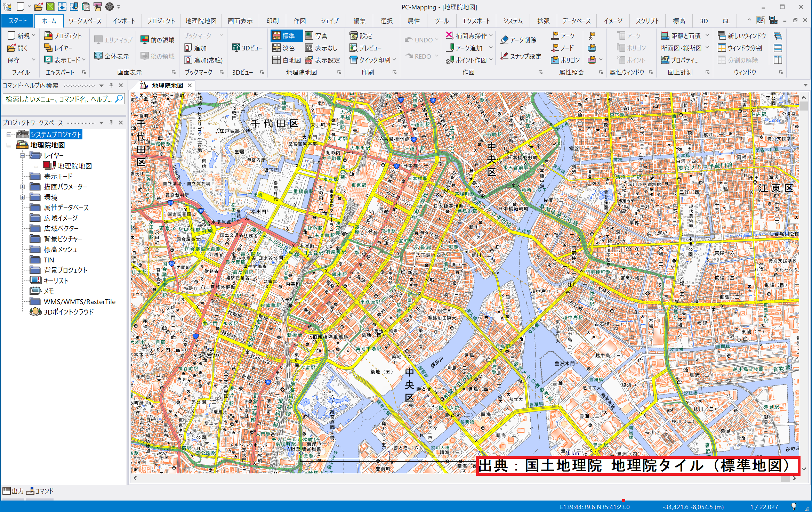Switch map style to 淡色
The image size is (812, 512).
(283, 48)
